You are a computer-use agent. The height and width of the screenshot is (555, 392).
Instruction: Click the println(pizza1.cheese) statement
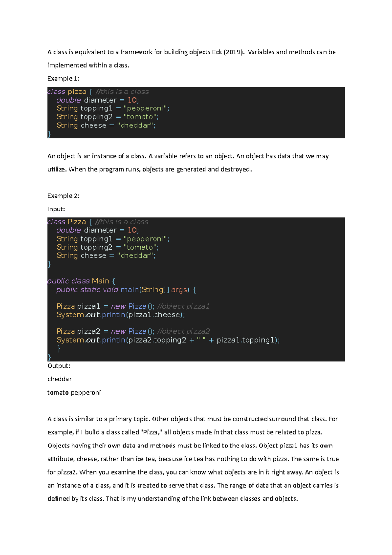pos(121,315)
